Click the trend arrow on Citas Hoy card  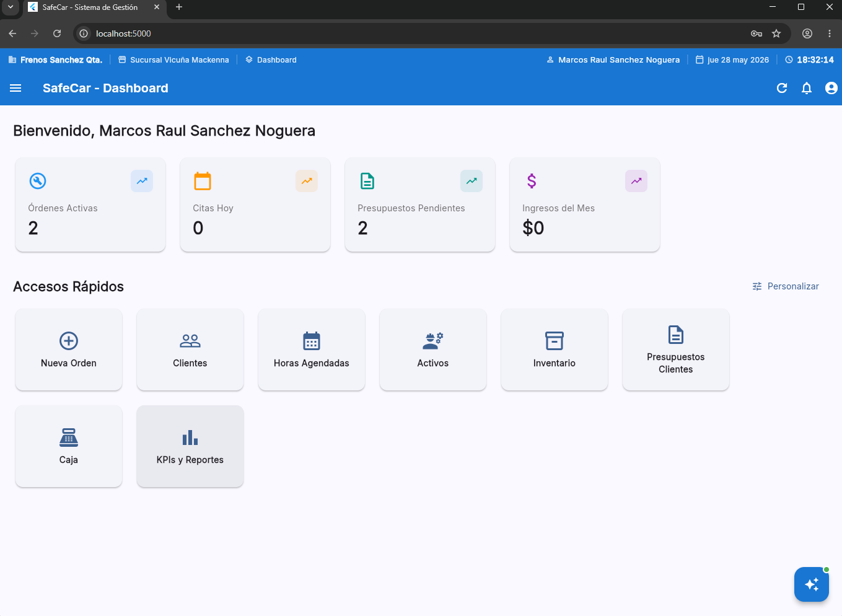[307, 181]
